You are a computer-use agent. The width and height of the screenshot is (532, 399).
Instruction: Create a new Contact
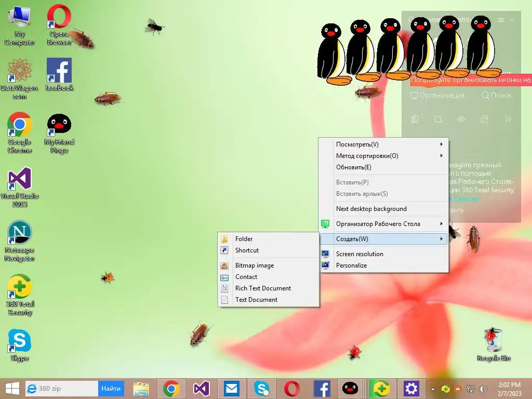(x=269, y=277)
